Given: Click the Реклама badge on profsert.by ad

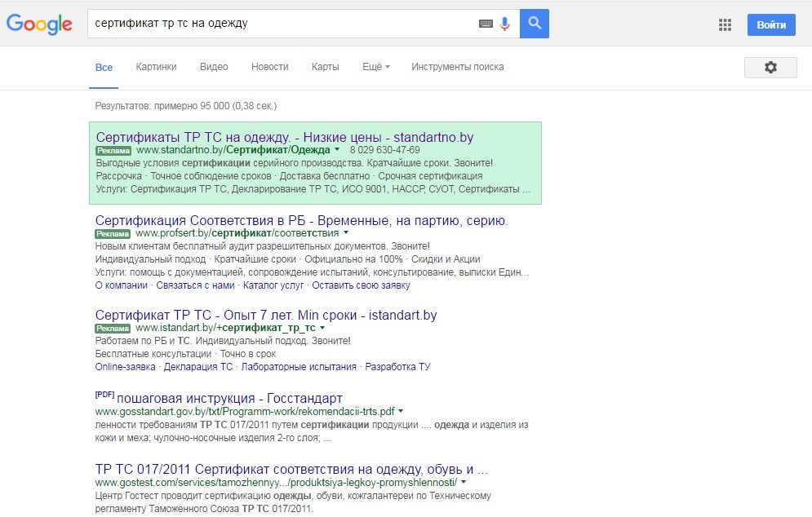Looking at the screenshot, I should [x=113, y=234].
